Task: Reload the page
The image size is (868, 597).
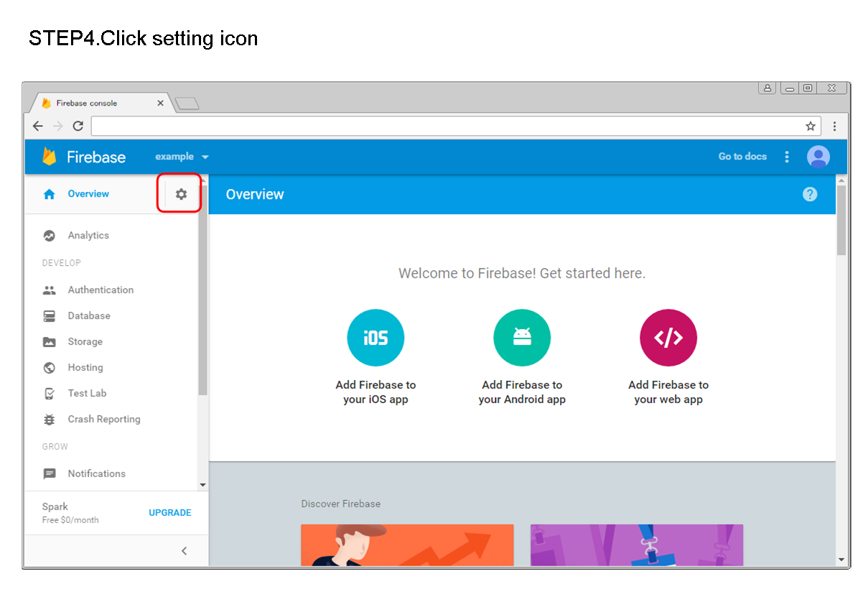Action: 78,126
